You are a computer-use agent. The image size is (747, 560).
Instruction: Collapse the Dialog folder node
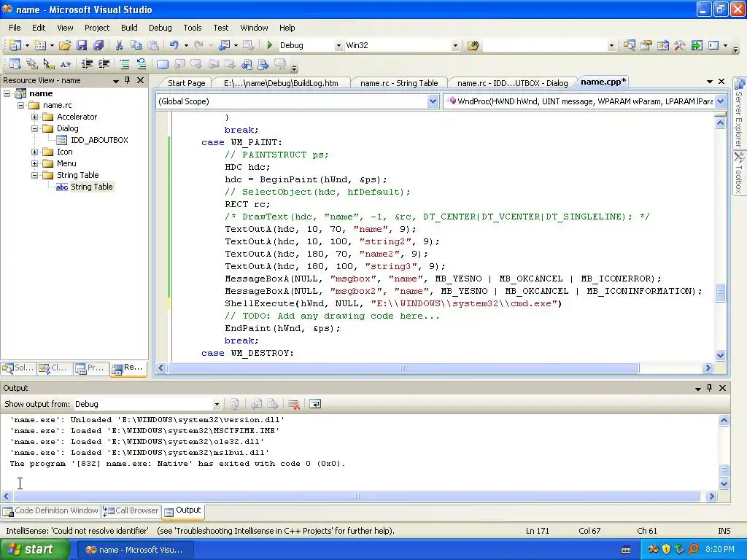[35, 128]
